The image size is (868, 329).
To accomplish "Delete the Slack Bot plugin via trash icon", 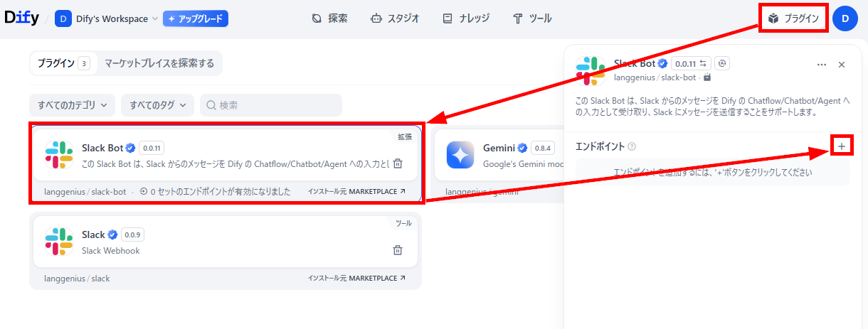I will point(398,164).
